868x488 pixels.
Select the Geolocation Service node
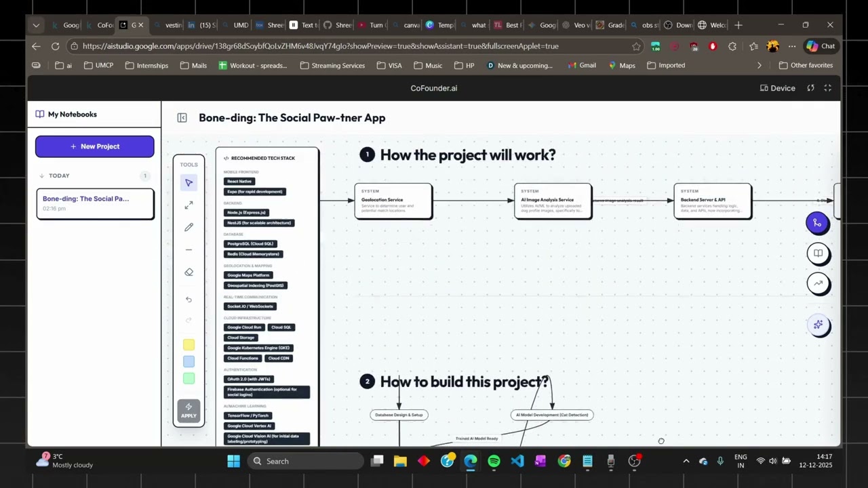point(393,201)
